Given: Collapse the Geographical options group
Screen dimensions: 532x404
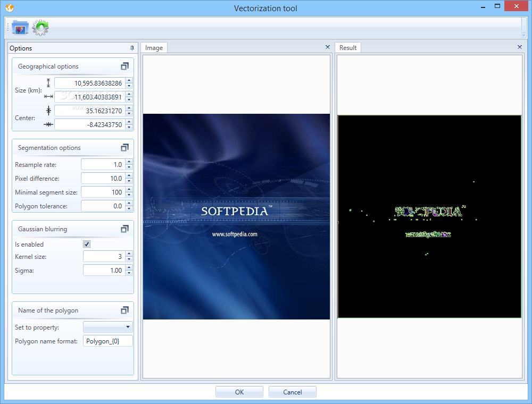Looking at the screenshot, I should [x=124, y=66].
